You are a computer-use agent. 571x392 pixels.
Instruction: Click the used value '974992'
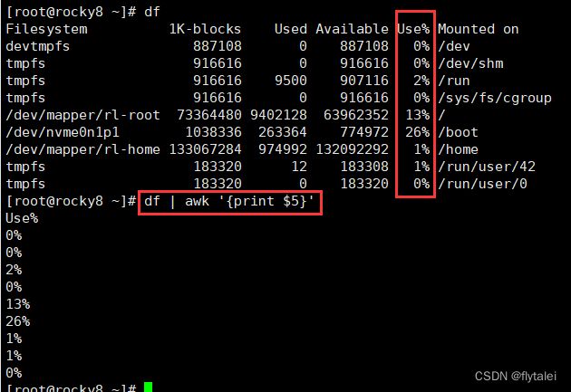283,149
